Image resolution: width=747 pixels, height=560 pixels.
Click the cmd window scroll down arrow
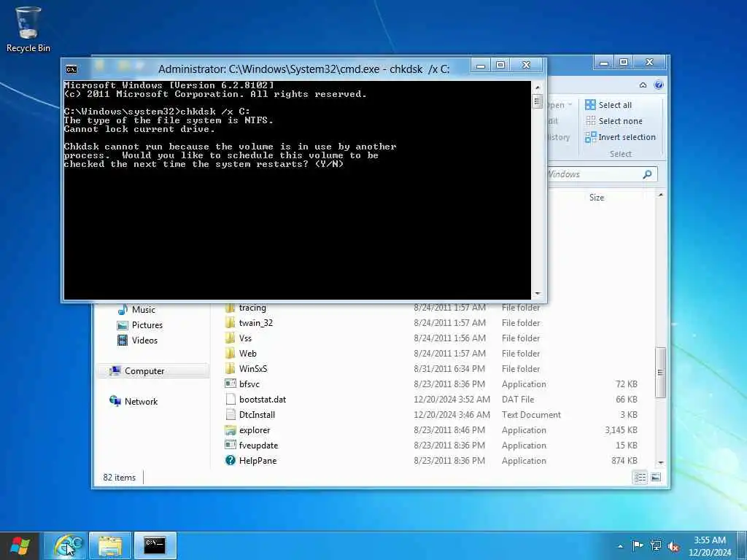click(x=538, y=294)
